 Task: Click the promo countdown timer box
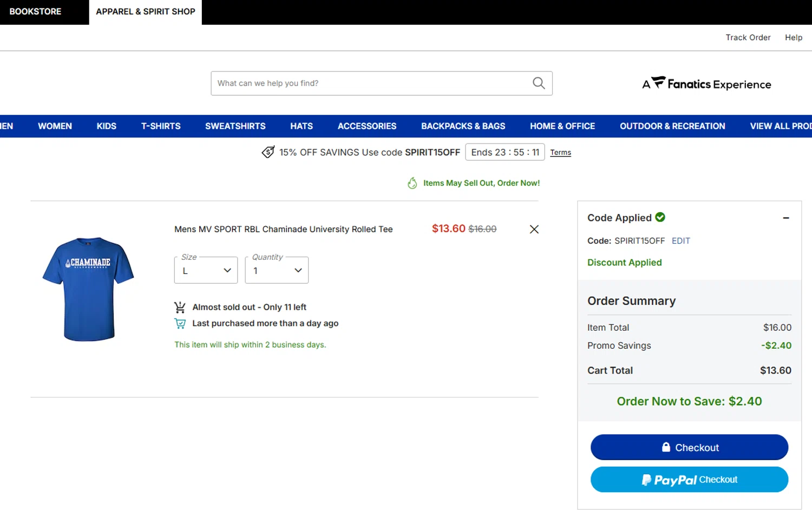[x=505, y=152]
